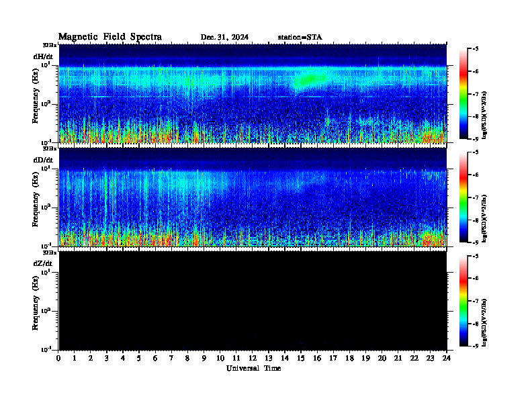The width and height of the screenshot is (532, 411).
Task: Click the hour "16" tick label on the time axis
Action: click(x=317, y=358)
